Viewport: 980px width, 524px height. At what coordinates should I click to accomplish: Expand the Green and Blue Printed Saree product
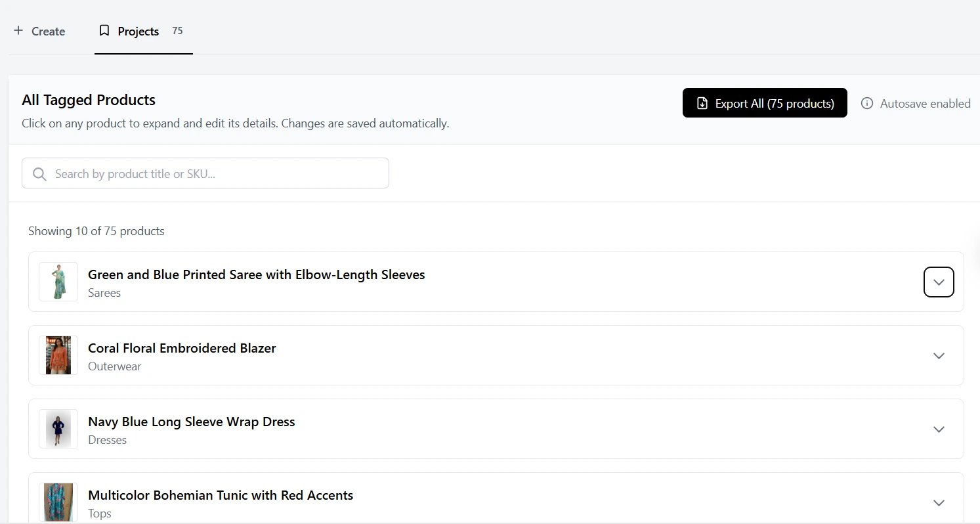point(939,282)
